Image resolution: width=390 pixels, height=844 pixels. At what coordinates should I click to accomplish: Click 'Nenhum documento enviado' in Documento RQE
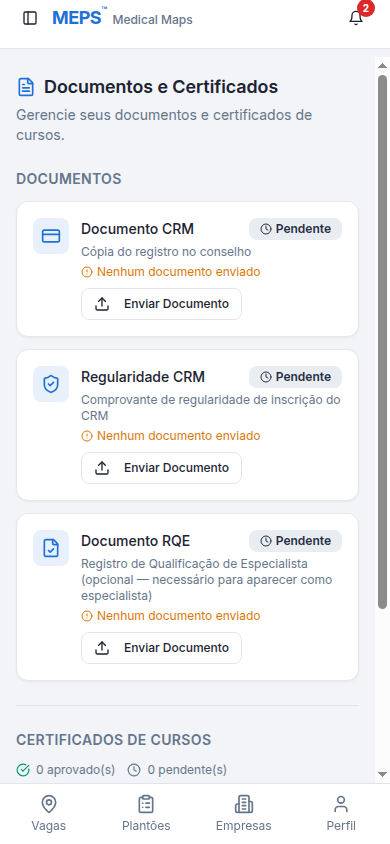[179, 616]
